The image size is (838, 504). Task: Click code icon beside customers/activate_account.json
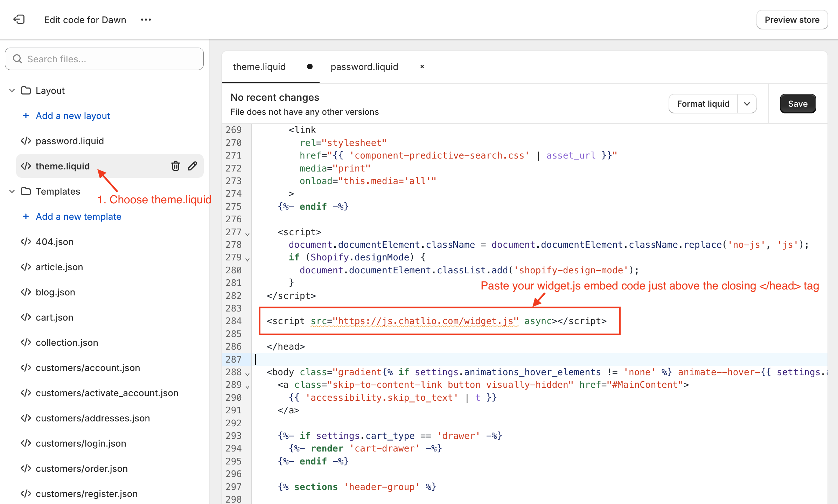click(x=26, y=393)
